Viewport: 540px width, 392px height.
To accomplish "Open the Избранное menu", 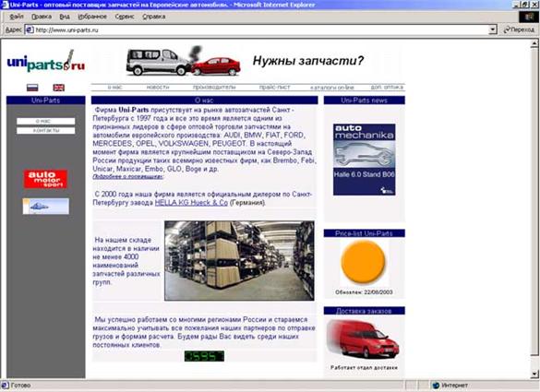I will pyautogui.click(x=92, y=17).
